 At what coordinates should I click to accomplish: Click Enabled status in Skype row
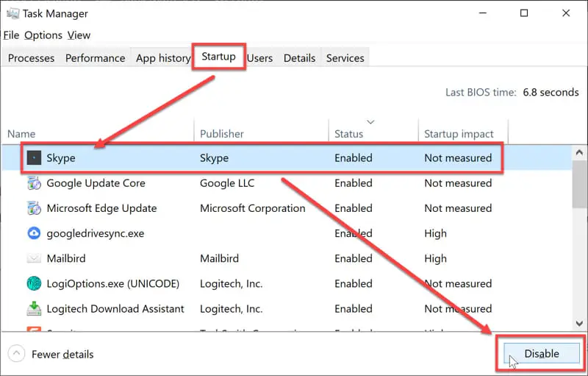(354, 158)
